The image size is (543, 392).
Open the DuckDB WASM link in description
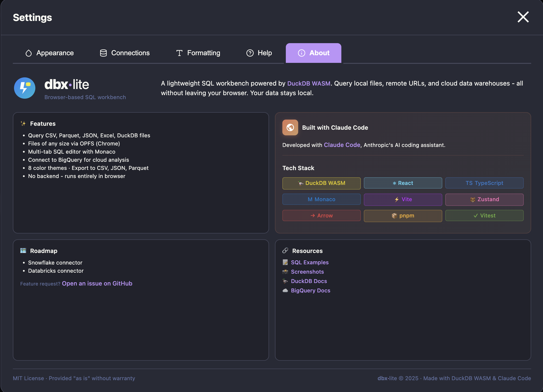[309, 83]
